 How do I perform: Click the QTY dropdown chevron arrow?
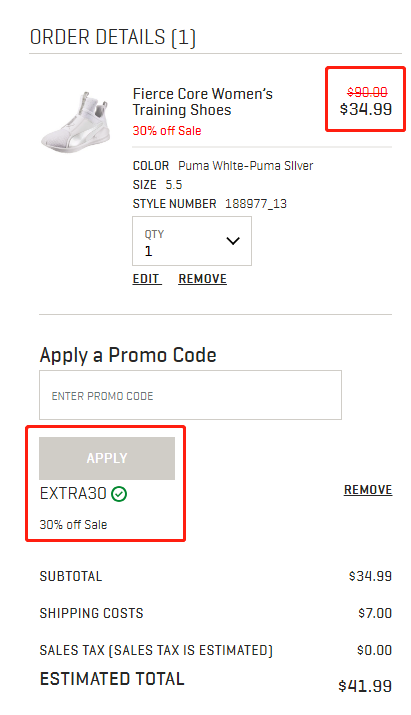pyautogui.click(x=233, y=241)
